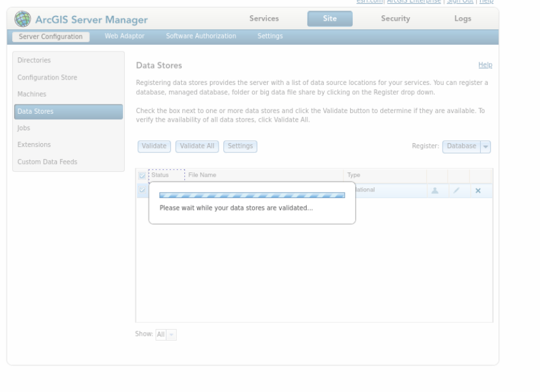Click the validation progress bar
This screenshot has height=392, width=540.
(x=252, y=195)
